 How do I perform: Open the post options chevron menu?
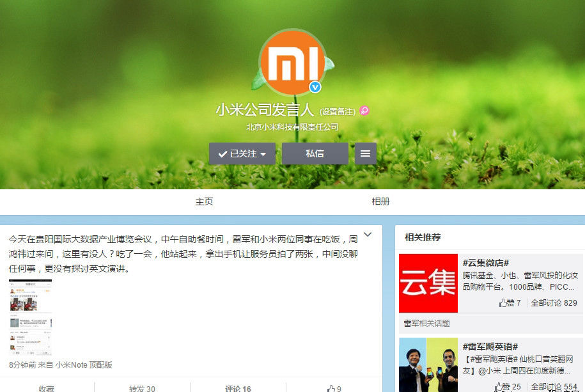coord(368,235)
